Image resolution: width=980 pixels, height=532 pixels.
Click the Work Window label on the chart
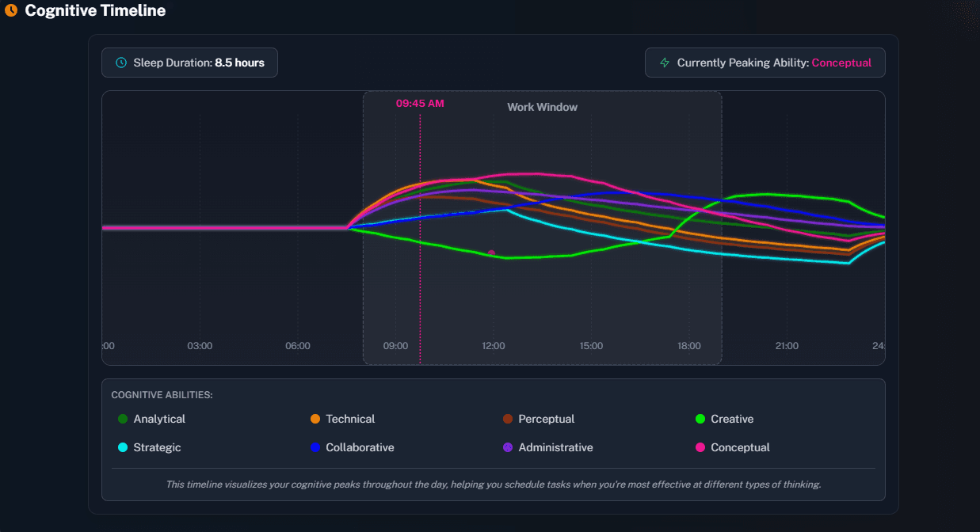(542, 106)
